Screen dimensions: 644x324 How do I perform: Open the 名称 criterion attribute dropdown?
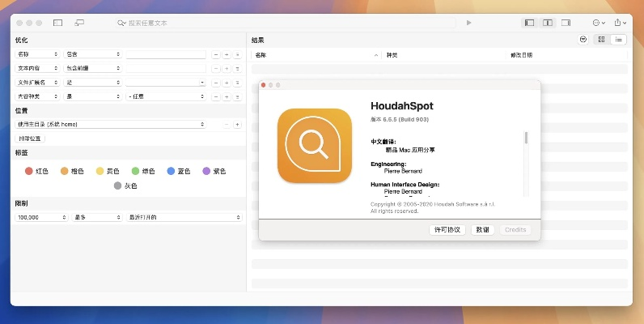coord(36,54)
